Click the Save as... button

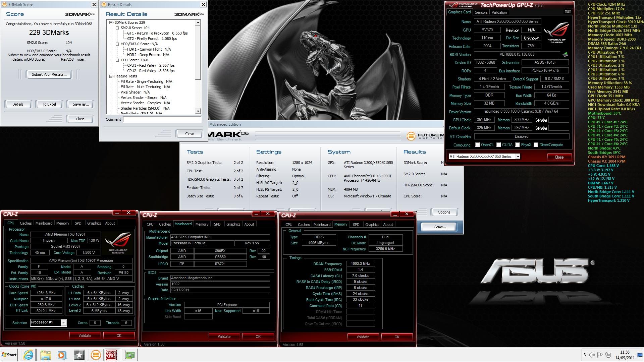(80, 104)
